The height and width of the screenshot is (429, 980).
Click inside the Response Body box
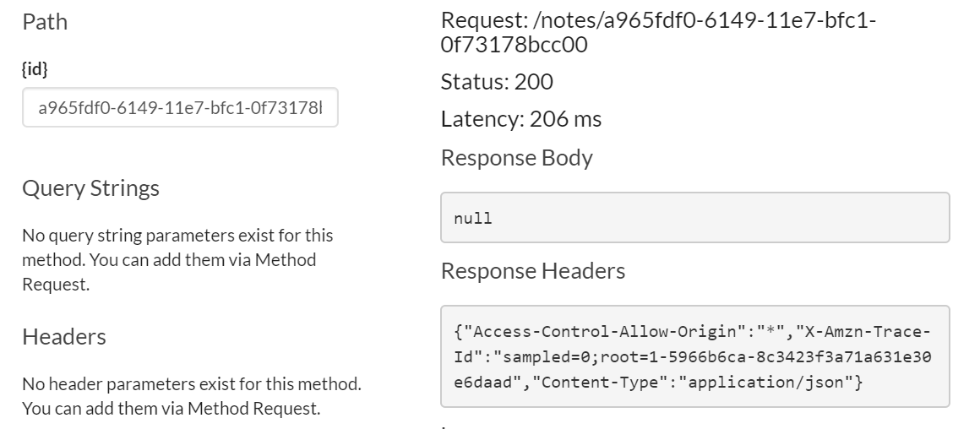[x=695, y=217]
